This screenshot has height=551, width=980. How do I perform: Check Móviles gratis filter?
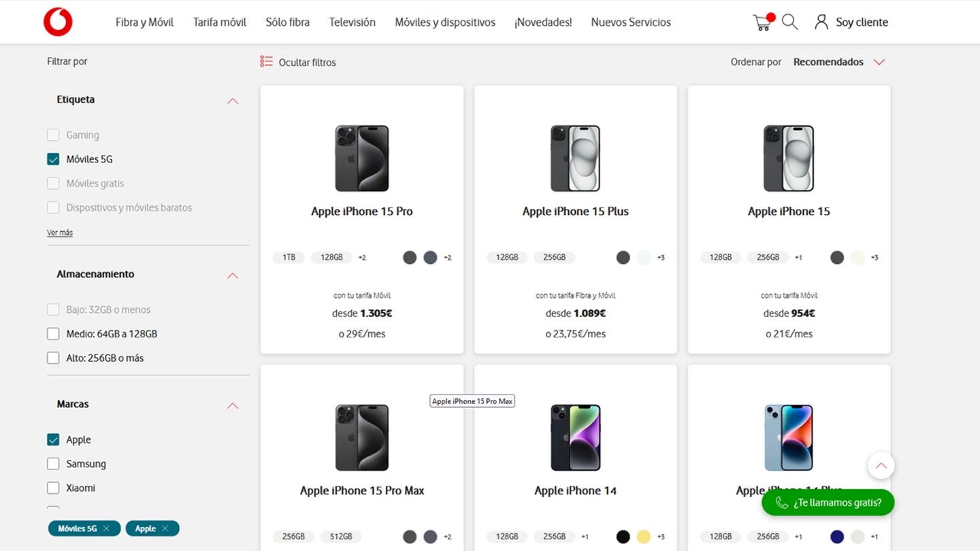[53, 183]
